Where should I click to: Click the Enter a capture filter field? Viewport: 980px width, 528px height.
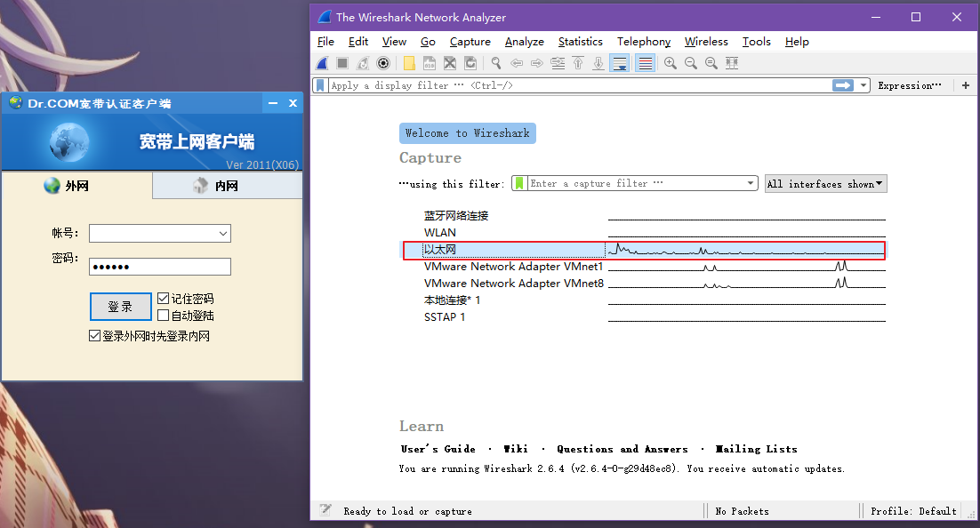click(x=634, y=183)
